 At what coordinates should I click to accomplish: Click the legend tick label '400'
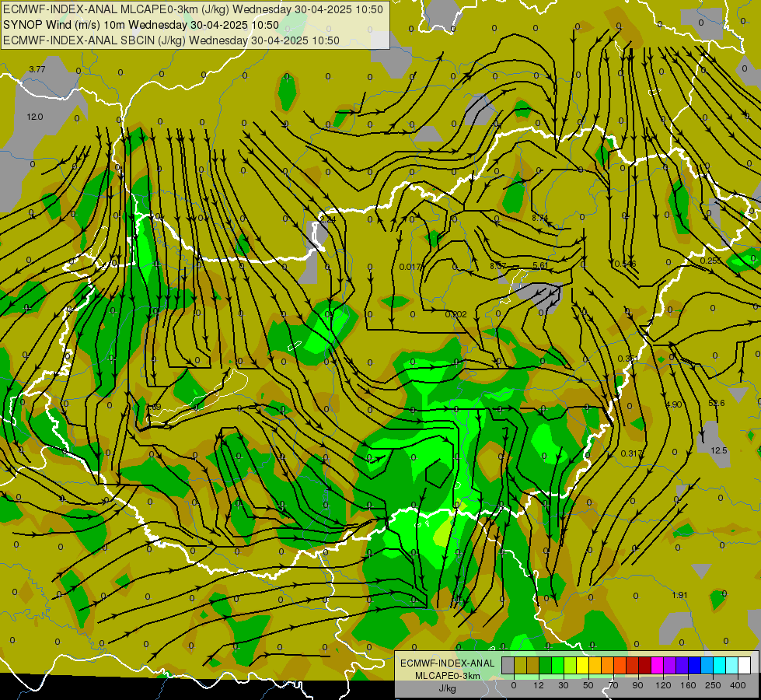[738, 685]
